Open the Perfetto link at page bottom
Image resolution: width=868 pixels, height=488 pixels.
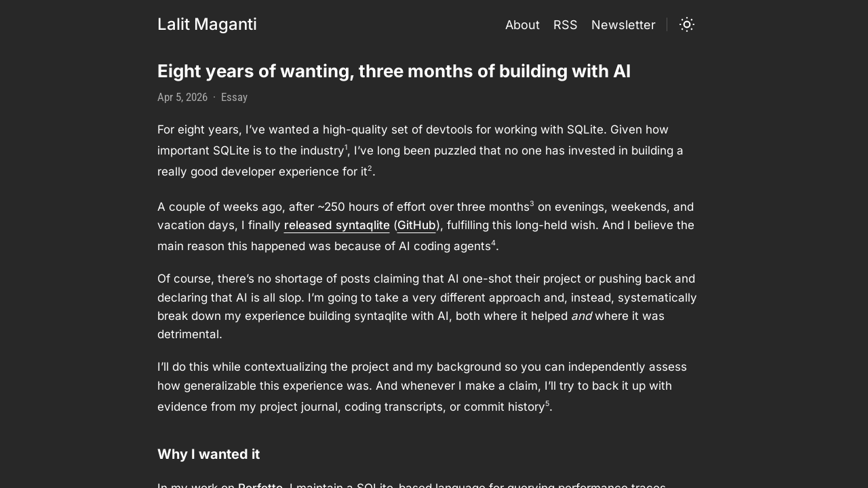coord(260,485)
